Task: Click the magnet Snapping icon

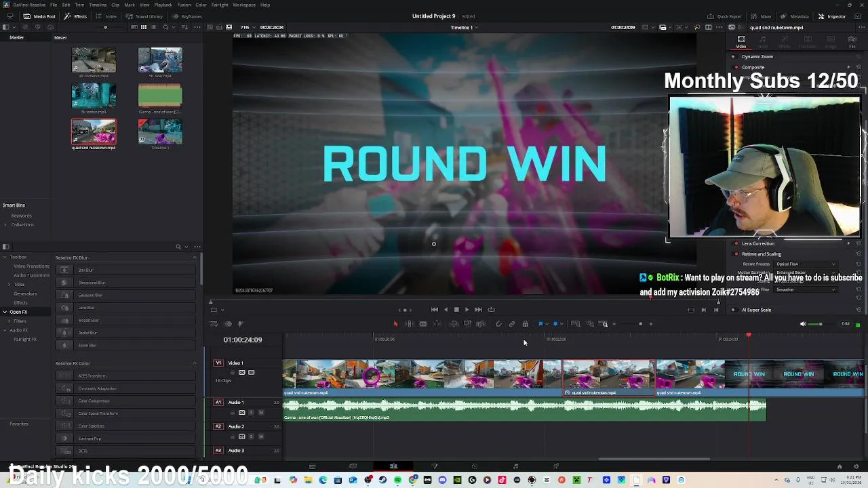Action: coord(498,324)
